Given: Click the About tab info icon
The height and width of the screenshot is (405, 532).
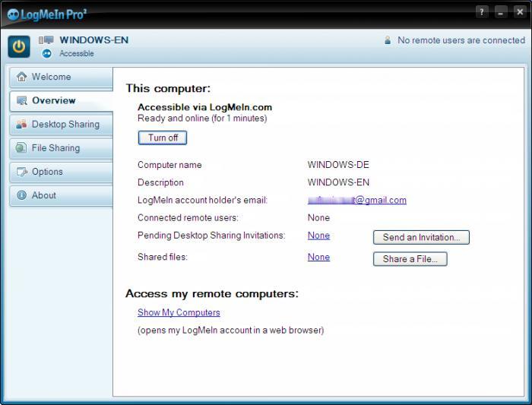Looking at the screenshot, I should tap(21, 195).
